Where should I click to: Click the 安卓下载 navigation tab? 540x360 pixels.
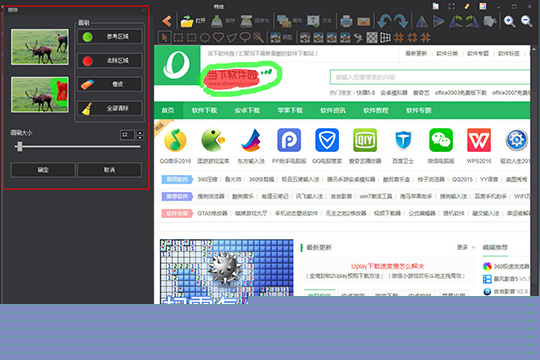coord(247,110)
